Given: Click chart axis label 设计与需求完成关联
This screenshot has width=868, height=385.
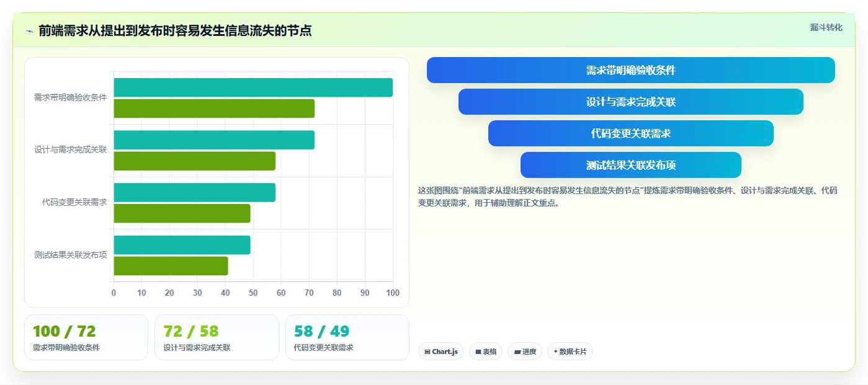Looking at the screenshot, I should pos(70,150).
